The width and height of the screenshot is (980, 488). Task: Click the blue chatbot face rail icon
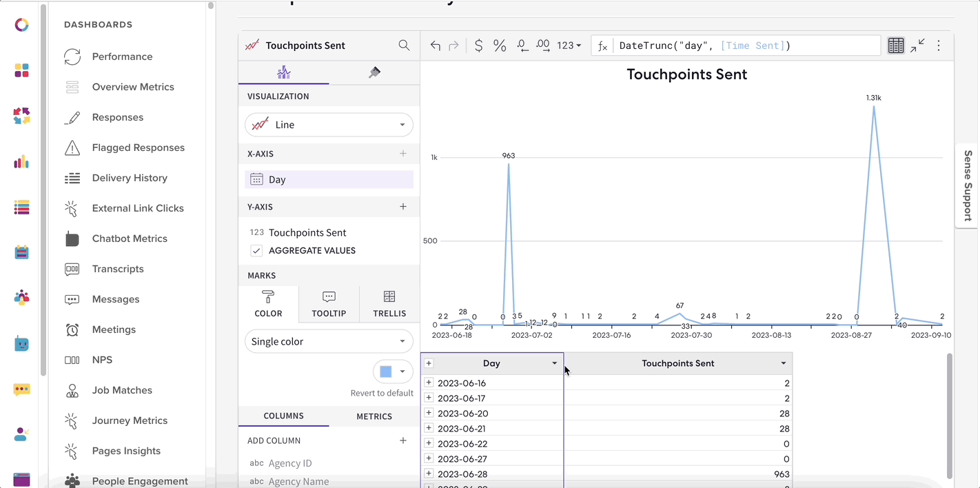(x=21, y=343)
